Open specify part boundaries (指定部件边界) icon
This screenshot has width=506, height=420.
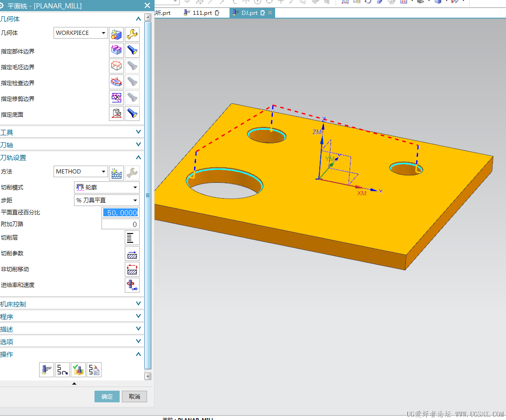click(x=116, y=50)
